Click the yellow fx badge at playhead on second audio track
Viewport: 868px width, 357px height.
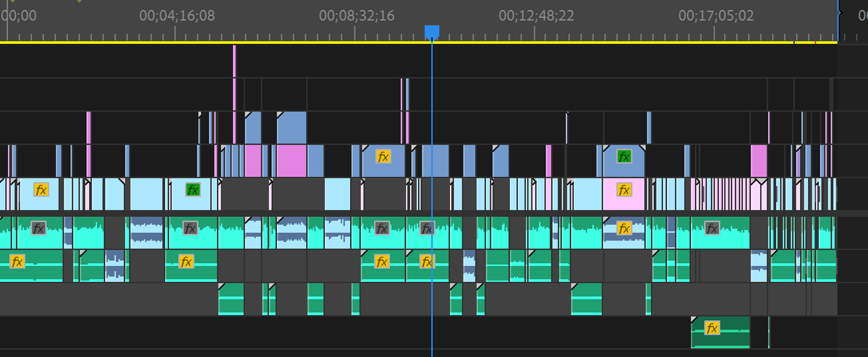point(427,261)
